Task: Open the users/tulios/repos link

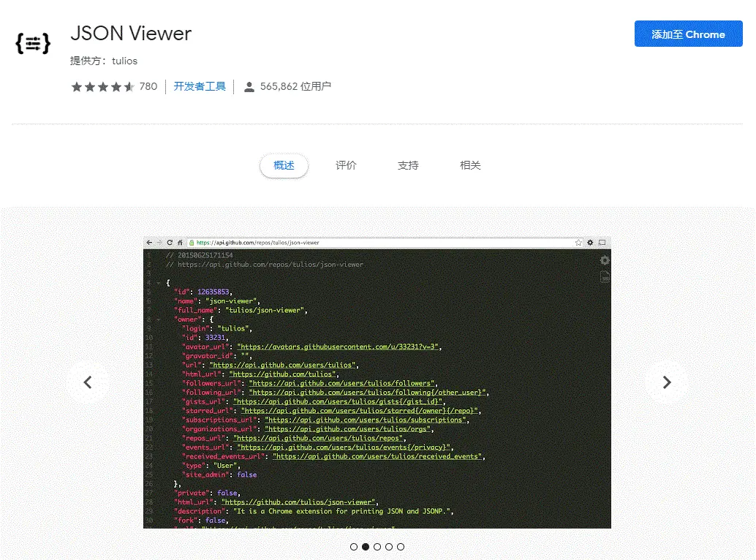Action: (x=318, y=438)
